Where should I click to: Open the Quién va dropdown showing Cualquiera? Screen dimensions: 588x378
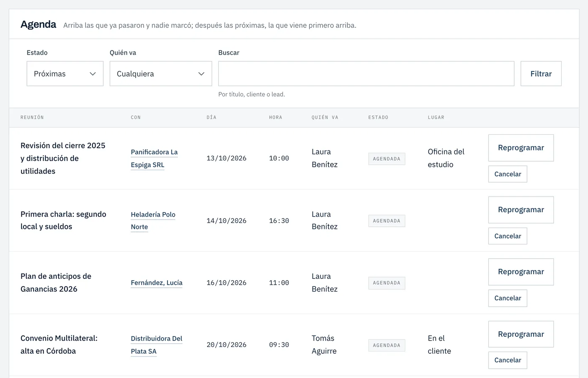click(161, 73)
